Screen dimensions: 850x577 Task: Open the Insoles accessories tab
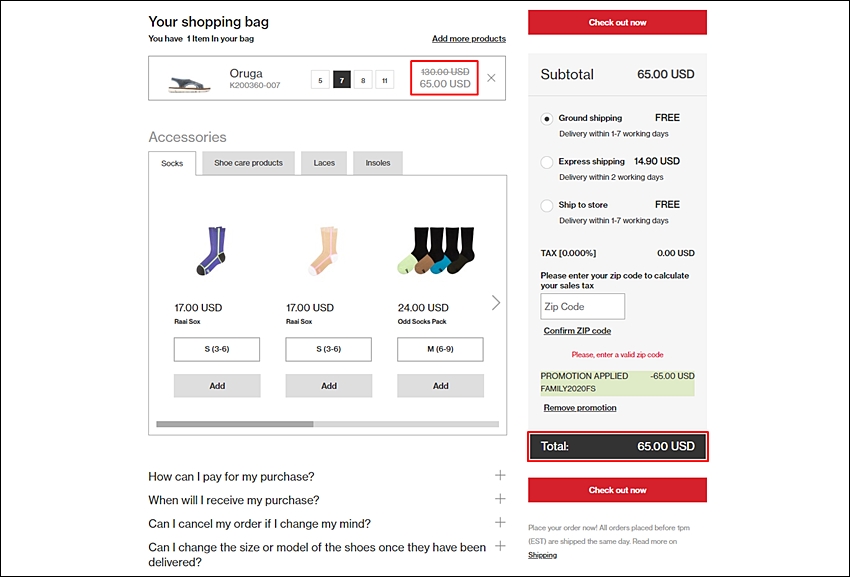[x=378, y=163]
